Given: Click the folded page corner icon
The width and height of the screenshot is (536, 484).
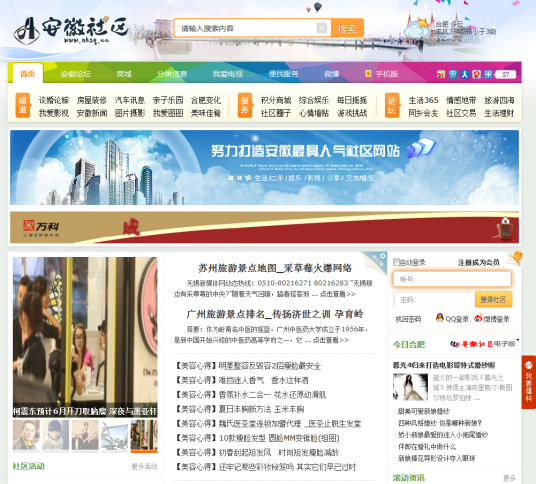Looking at the screenshot, I should [375, 263].
